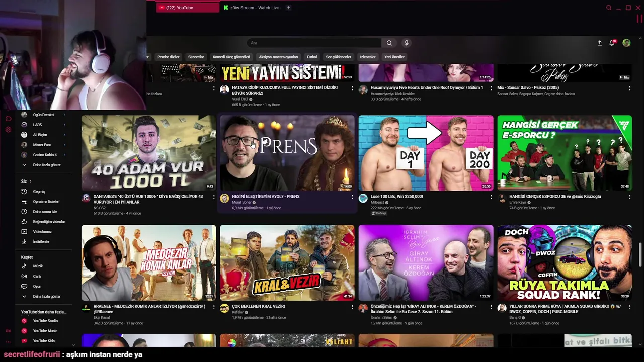Click the page's vertical scrollbar thumb
The height and width of the screenshot is (362, 644).
point(640,255)
